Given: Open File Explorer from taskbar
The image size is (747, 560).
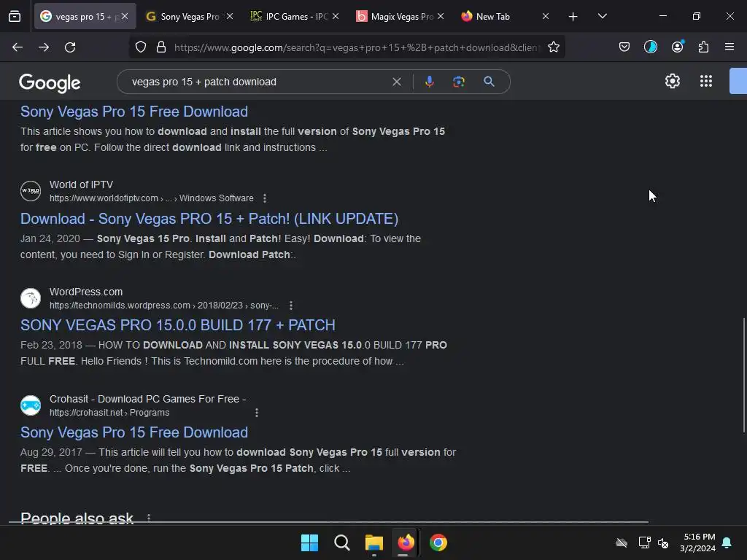Looking at the screenshot, I should [x=374, y=542].
